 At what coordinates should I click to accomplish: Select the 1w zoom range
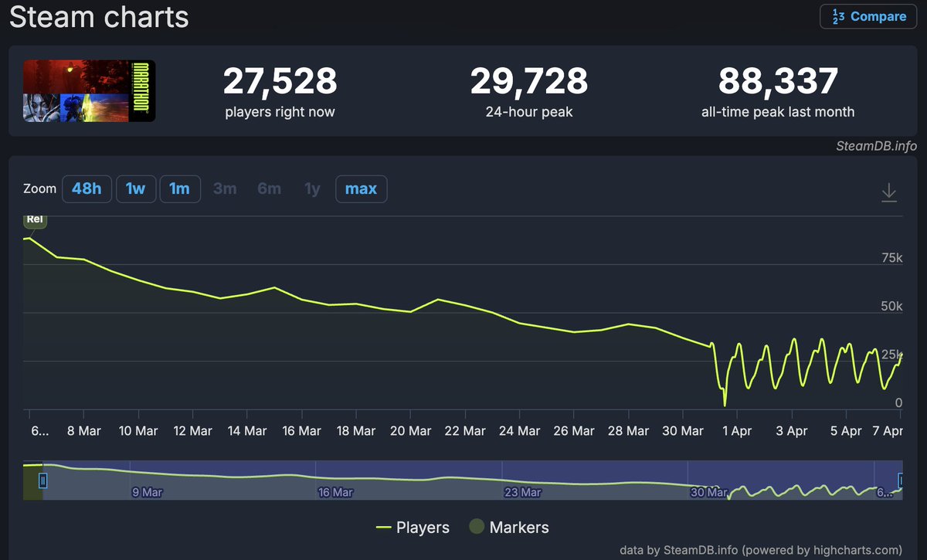[x=136, y=188]
